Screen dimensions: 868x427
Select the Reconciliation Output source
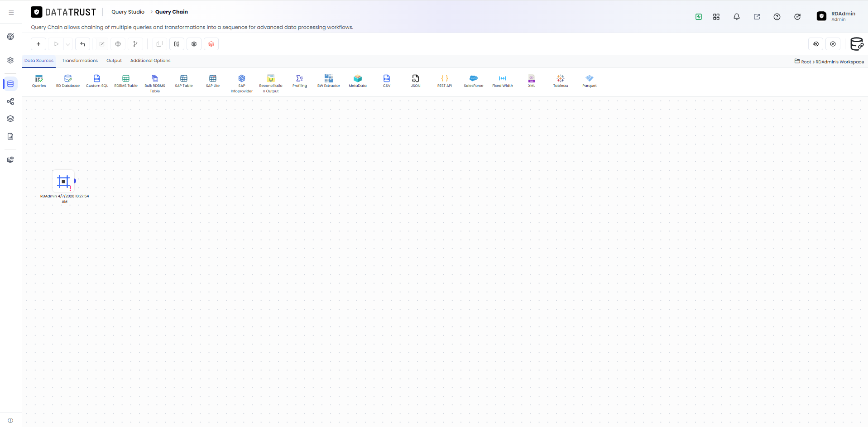coord(271,84)
